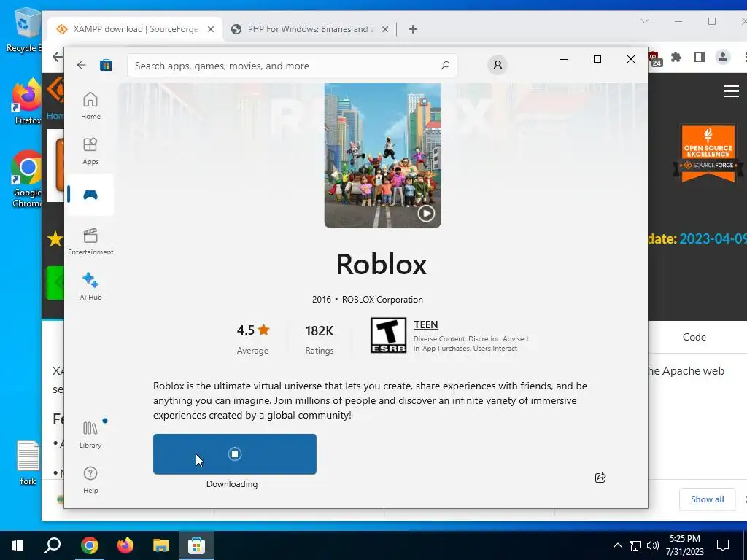
Task: Click Show all downloads in Chrome
Action: [x=707, y=499]
